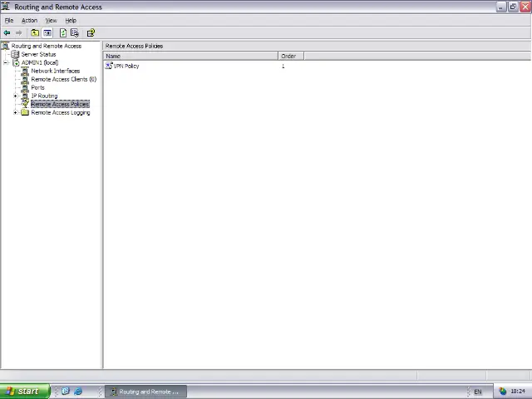
Task: Click the Ports node icon
Action: tap(25, 87)
